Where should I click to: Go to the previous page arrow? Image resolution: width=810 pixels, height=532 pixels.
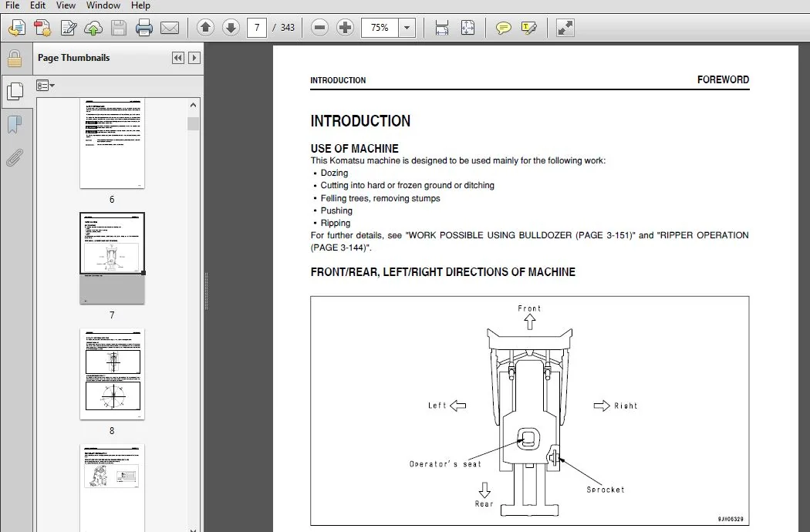tap(206, 28)
